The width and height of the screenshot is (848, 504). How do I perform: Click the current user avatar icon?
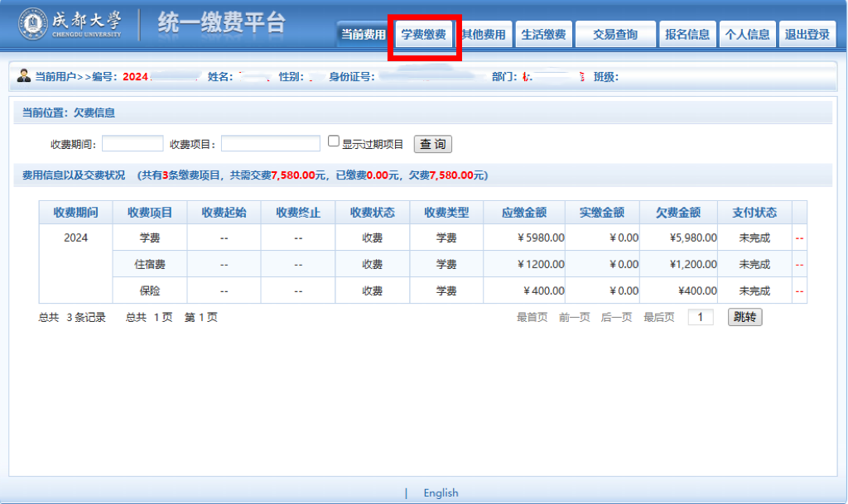tap(24, 75)
